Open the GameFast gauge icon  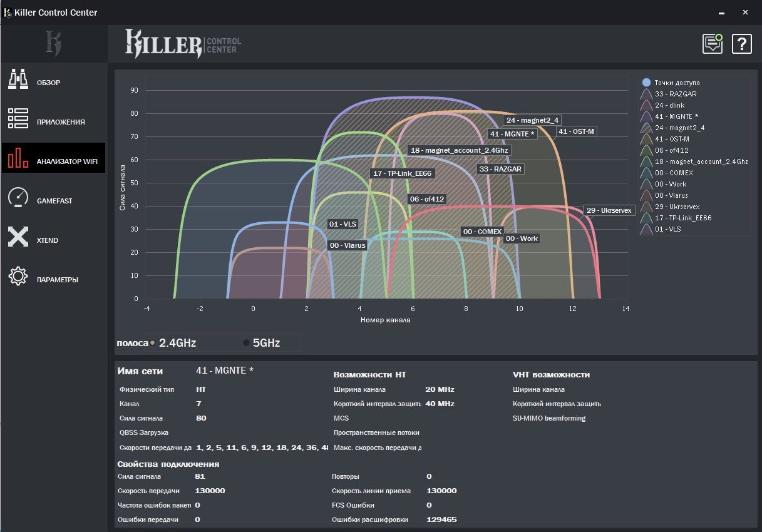click(18, 198)
